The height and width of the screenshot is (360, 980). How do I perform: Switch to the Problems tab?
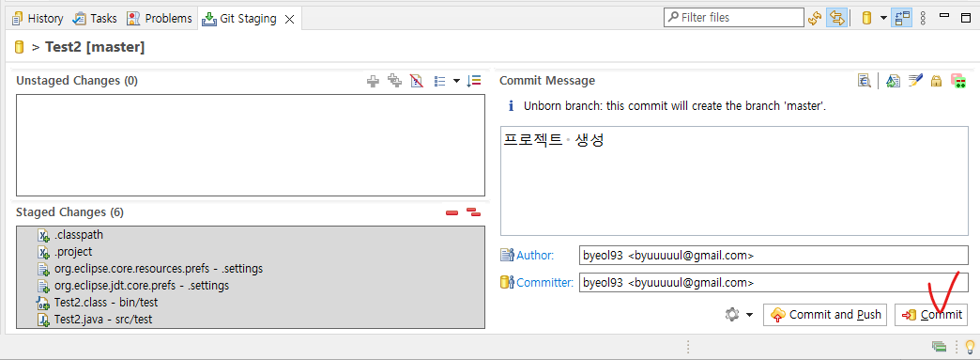pyautogui.click(x=160, y=18)
